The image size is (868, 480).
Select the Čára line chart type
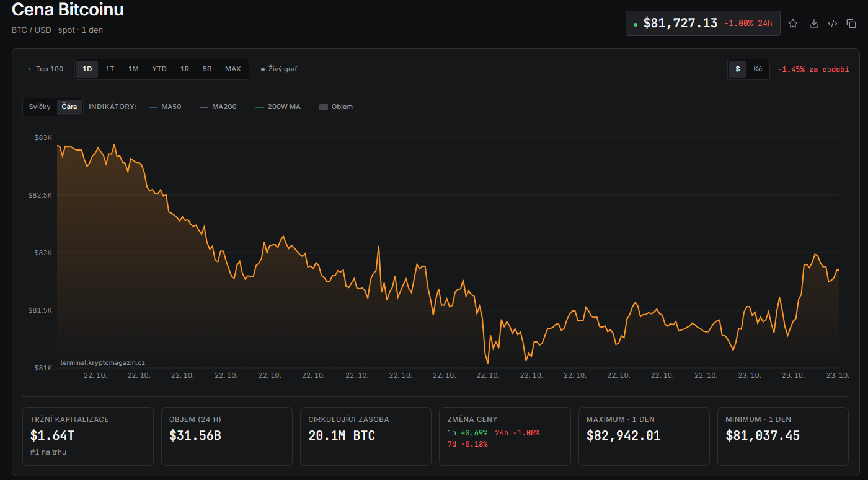[x=69, y=107]
